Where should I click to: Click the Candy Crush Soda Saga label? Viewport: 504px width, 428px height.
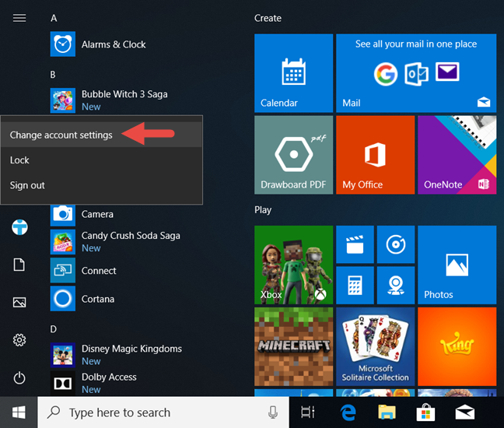pos(131,236)
